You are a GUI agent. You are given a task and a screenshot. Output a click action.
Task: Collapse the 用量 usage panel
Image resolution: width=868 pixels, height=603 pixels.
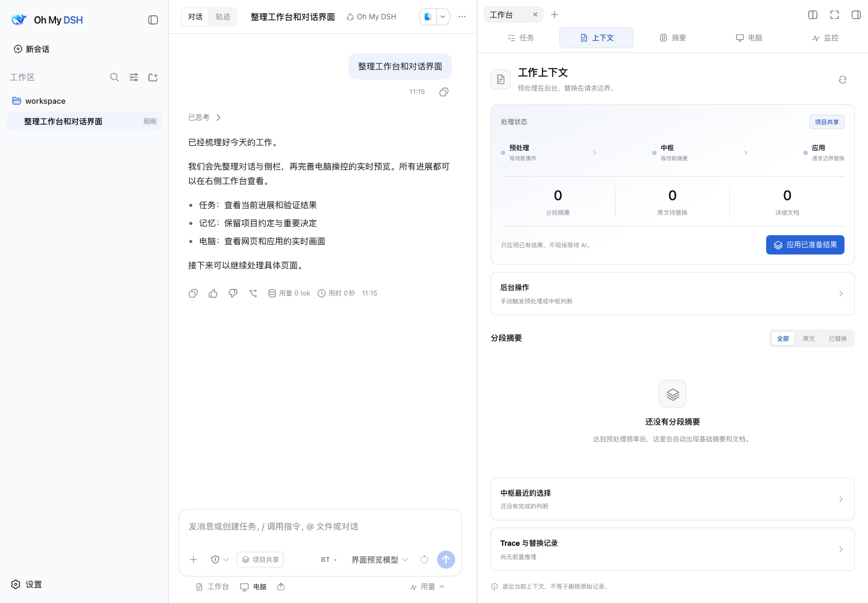click(427, 587)
